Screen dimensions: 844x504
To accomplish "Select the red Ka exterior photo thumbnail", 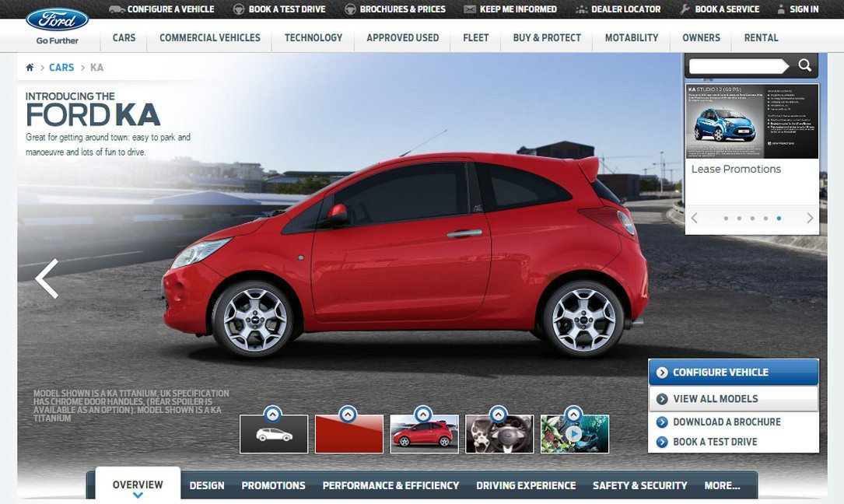I will 424,434.
